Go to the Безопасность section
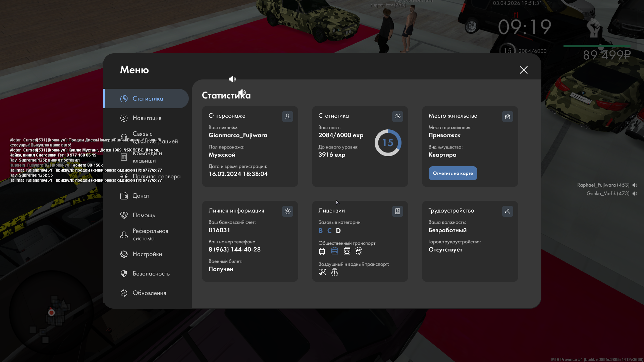The width and height of the screenshot is (644, 362). tap(151, 274)
